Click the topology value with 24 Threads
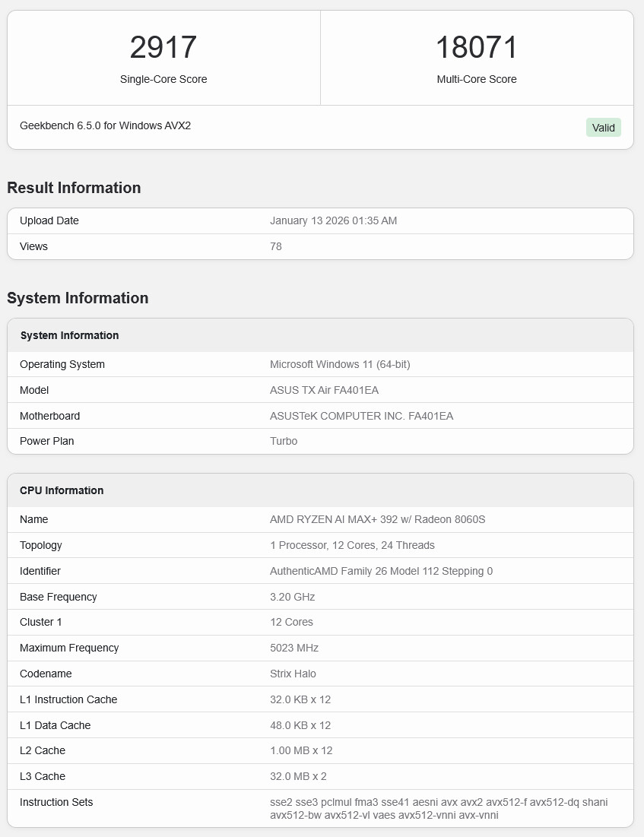The image size is (644, 837). click(352, 545)
